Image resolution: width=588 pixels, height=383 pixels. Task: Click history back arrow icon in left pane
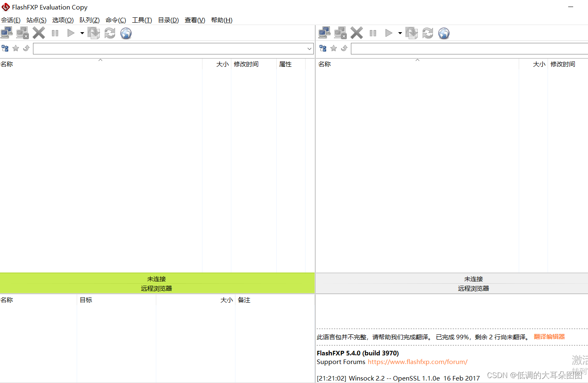pyautogui.click(x=26, y=48)
